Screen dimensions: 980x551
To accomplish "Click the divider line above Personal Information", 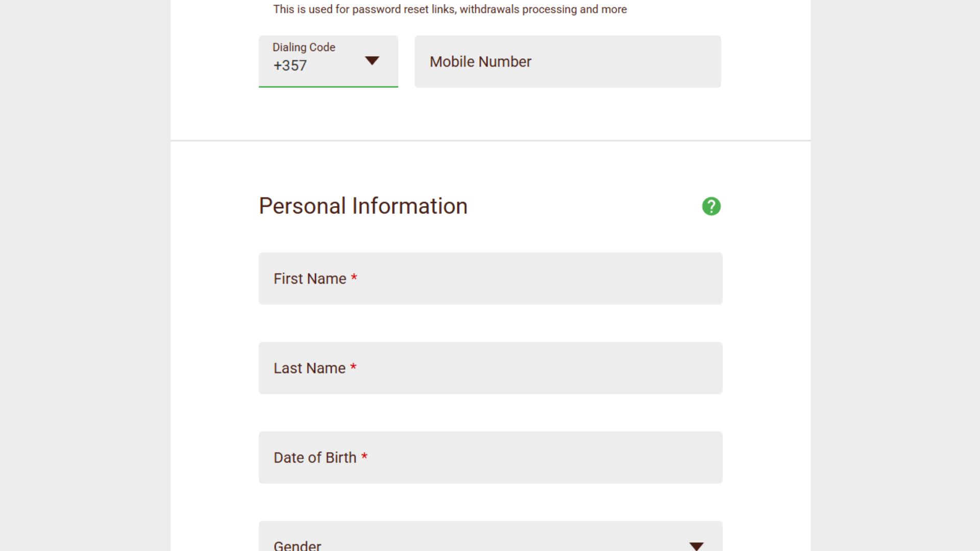I will click(491, 140).
